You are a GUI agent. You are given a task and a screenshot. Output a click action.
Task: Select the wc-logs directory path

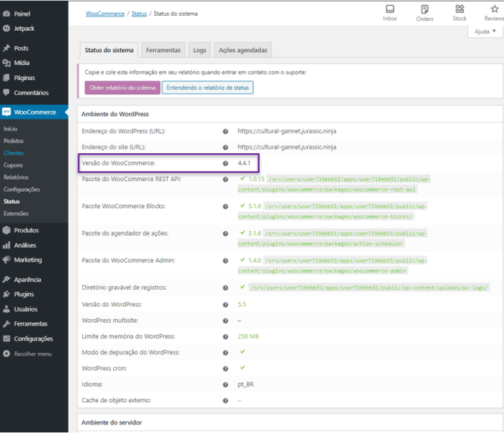click(370, 288)
